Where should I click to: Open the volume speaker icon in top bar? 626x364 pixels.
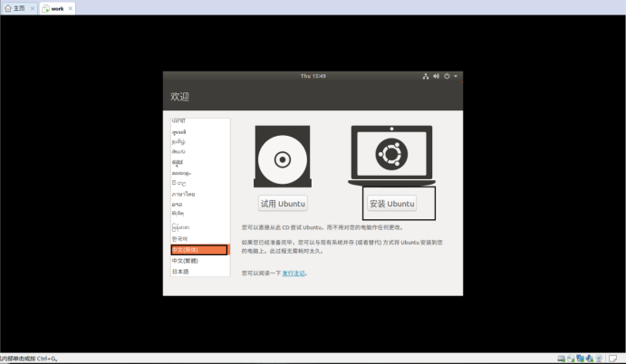click(436, 76)
